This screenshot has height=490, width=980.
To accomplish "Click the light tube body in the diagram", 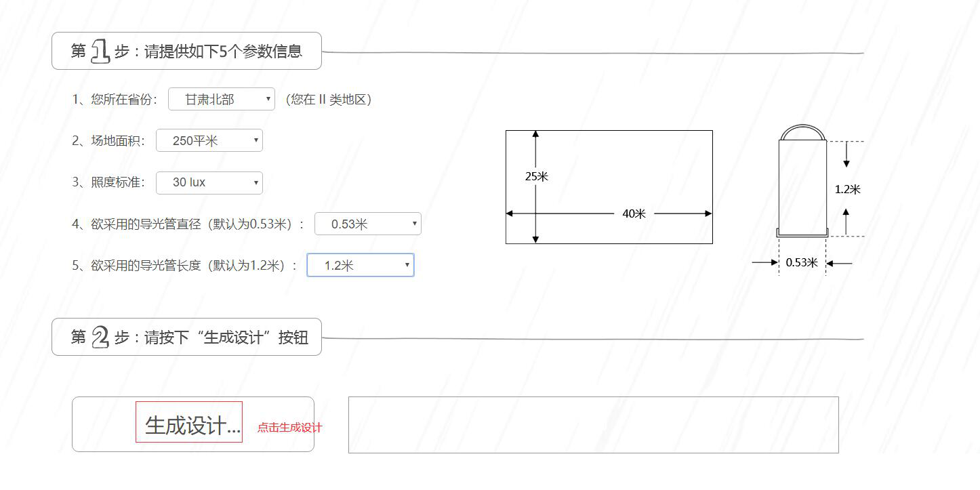I will (x=802, y=184).
